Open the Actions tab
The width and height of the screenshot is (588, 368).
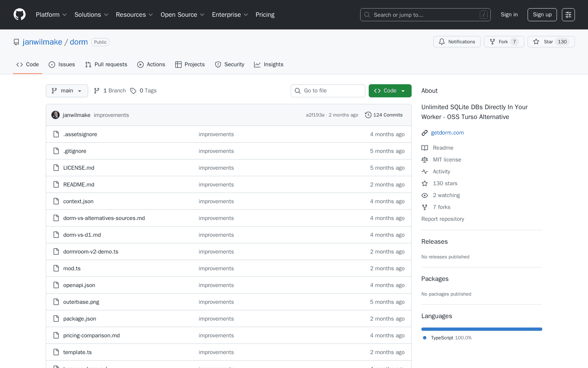click(151, 65)
